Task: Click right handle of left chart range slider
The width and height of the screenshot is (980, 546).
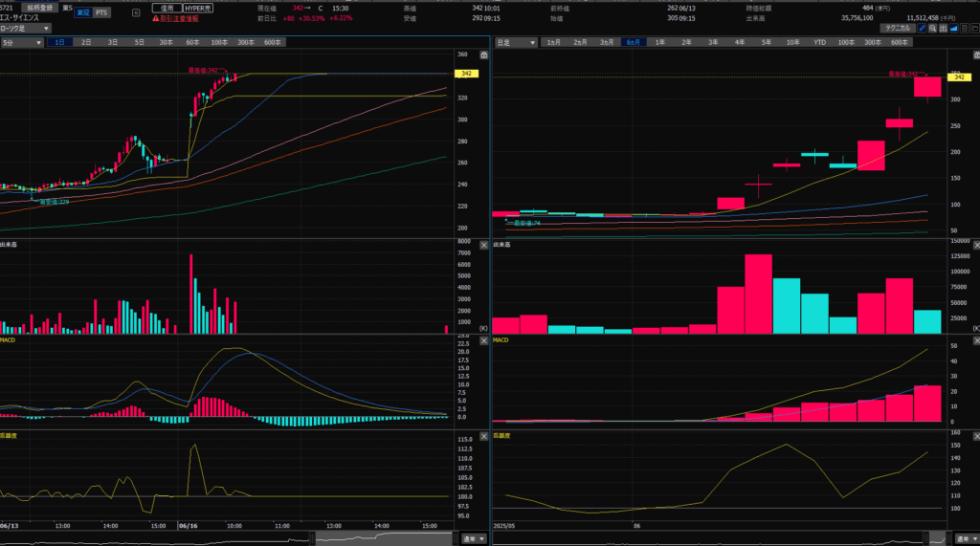Action: click(x=455, y=538)
